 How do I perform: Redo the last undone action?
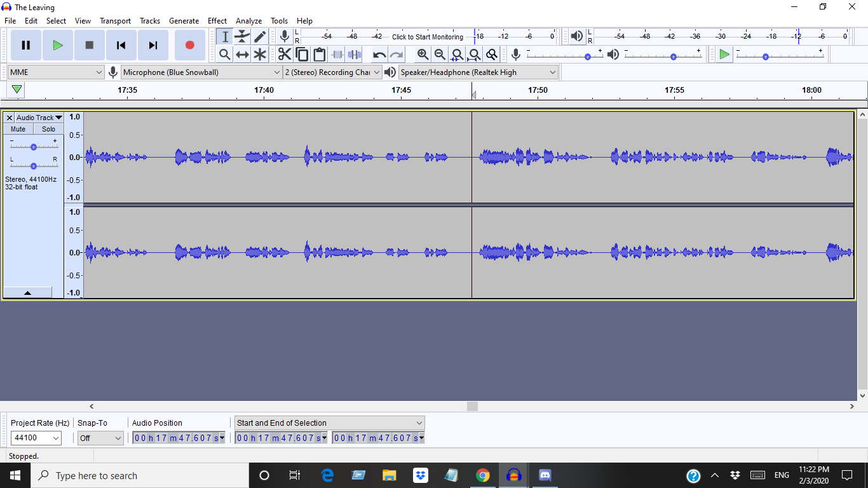pyautogui.click(x=397, y=55)
